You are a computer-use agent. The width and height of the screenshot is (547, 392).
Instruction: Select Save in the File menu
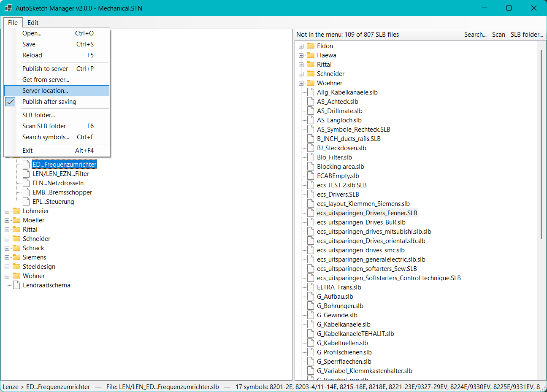coord(57,44)
